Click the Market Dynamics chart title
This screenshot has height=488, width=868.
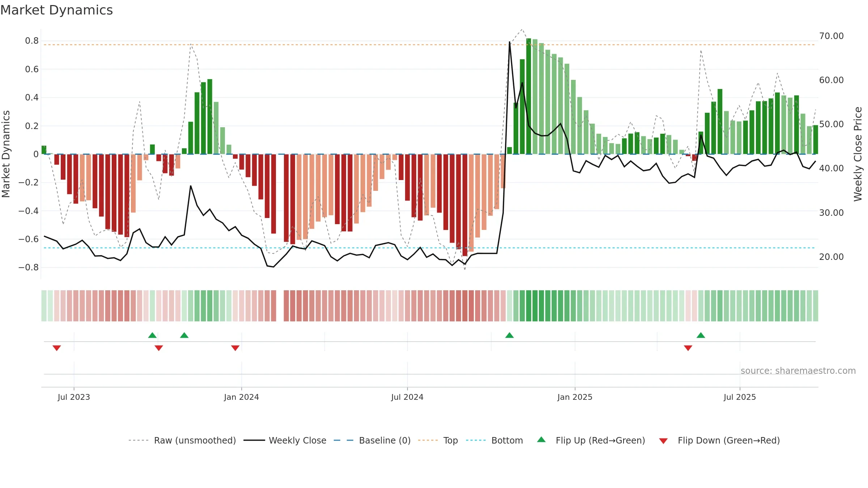56,10
